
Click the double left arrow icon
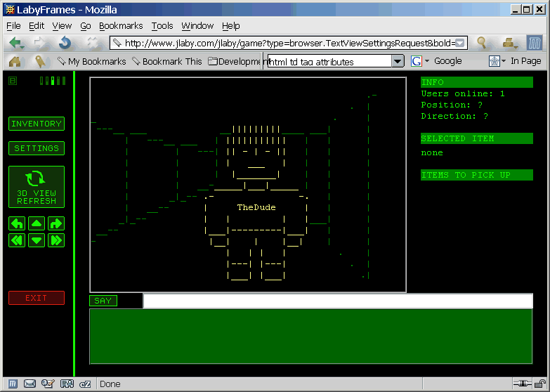(x=17, y=240)
